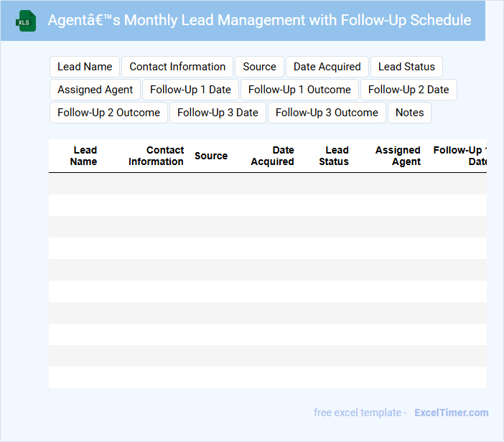The image size is (504, 442).
Task: Select the Notes tag button
Action: click(409, 113)
